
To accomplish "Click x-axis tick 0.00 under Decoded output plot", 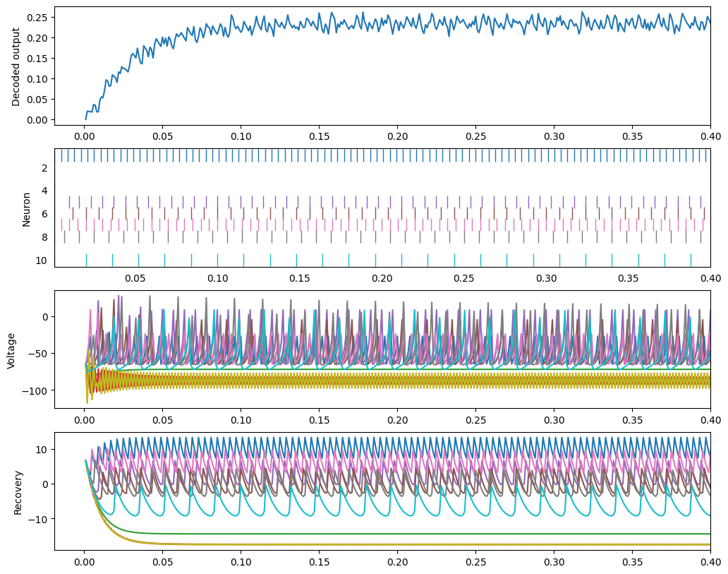I will click(85, 137).
